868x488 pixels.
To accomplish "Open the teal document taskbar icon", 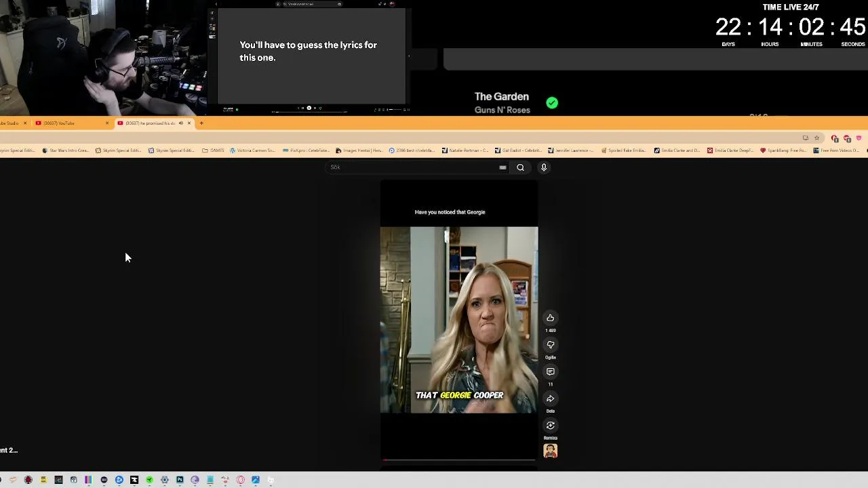I will (210, 480).
